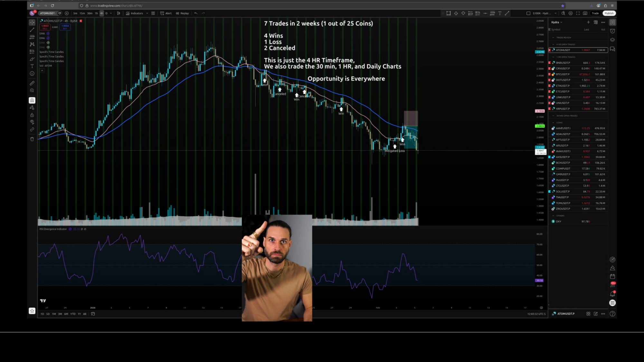Click the undo arrow
The height and width of the screenshot is (362, 644).
(196, 13)
